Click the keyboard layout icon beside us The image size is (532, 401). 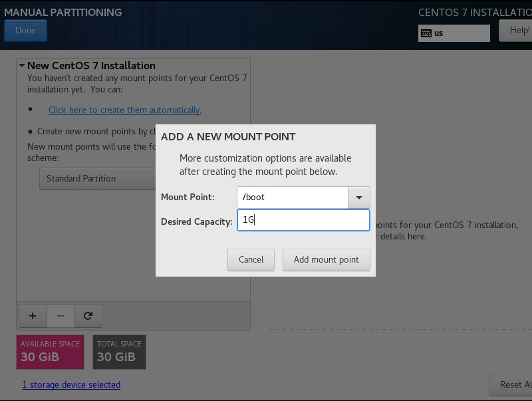click(x=426, y=33)
